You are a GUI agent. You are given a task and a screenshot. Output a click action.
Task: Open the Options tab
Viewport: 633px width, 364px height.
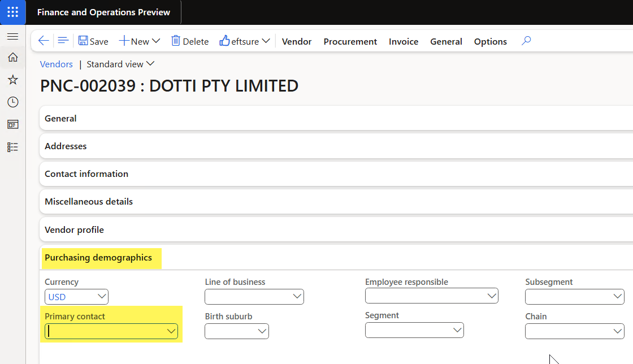click(490, 42)
